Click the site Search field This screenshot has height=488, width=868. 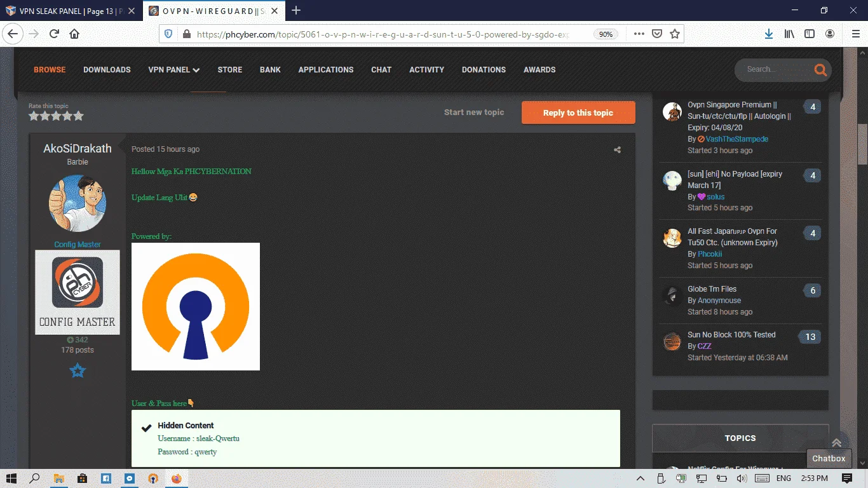coord(775,69)
